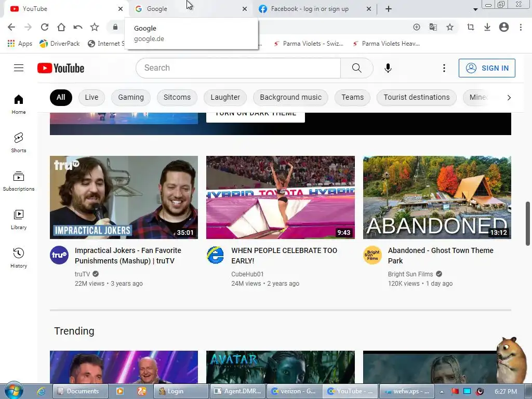Switch to verizon Chrome window in taskbar
Image resolution: width=532 pixels, height=399 pixels.
pos(294,391)
